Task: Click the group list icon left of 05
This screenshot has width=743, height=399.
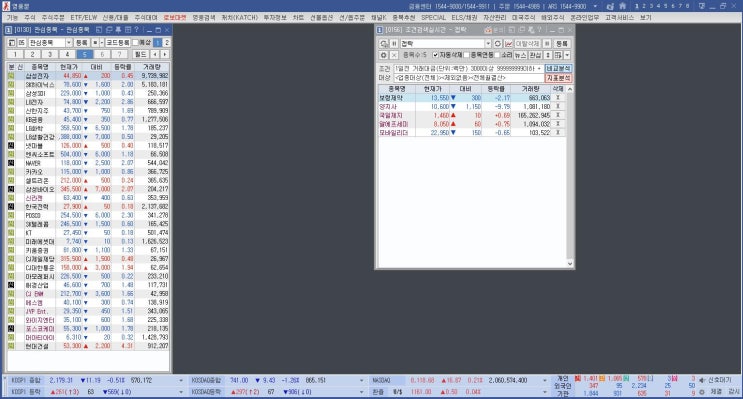Action: coord(12,43)
